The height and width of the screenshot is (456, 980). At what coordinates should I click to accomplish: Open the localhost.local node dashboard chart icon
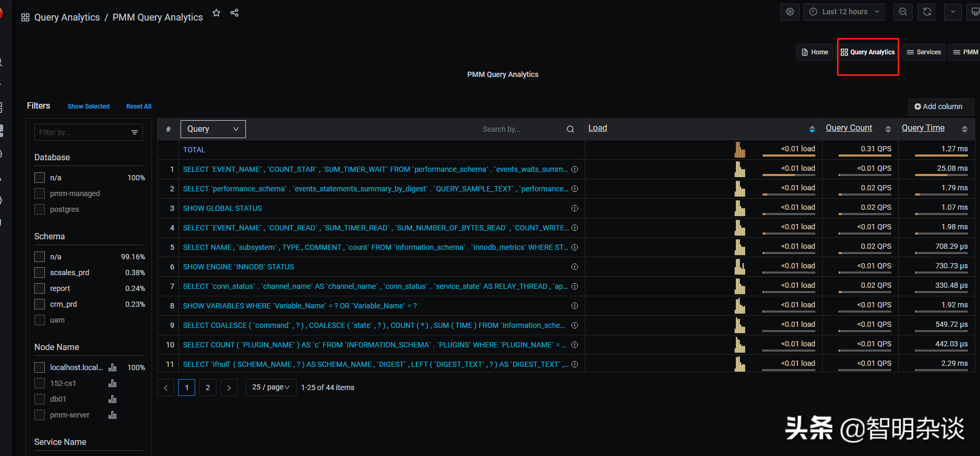pyautogui.click(x=112, y=367)
